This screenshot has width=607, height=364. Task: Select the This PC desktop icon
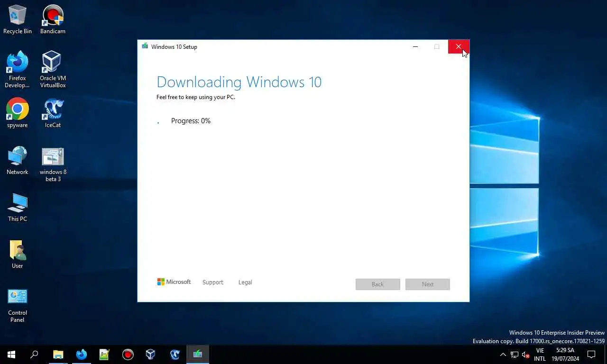18,207
